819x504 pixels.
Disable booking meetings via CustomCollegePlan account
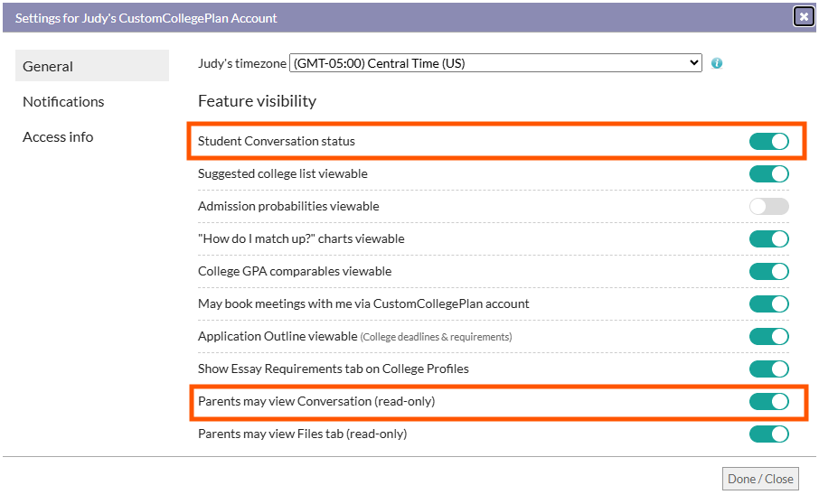click(x=769, y=303)
